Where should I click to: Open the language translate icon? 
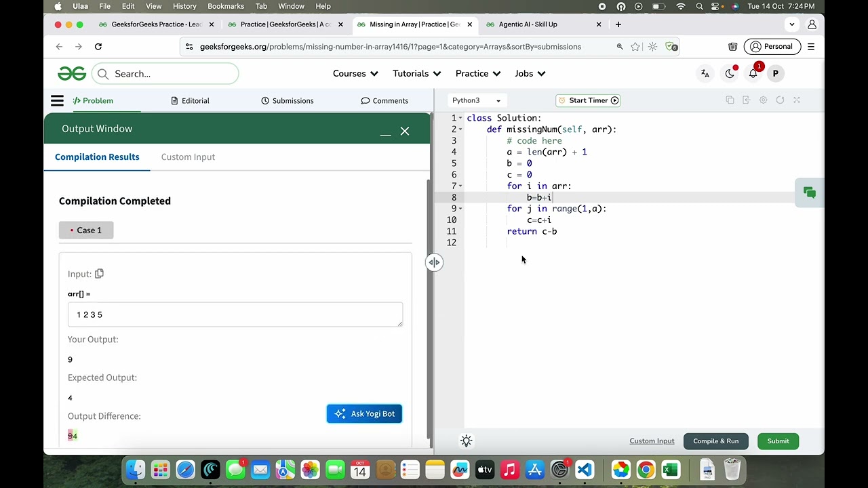point(705,74)
